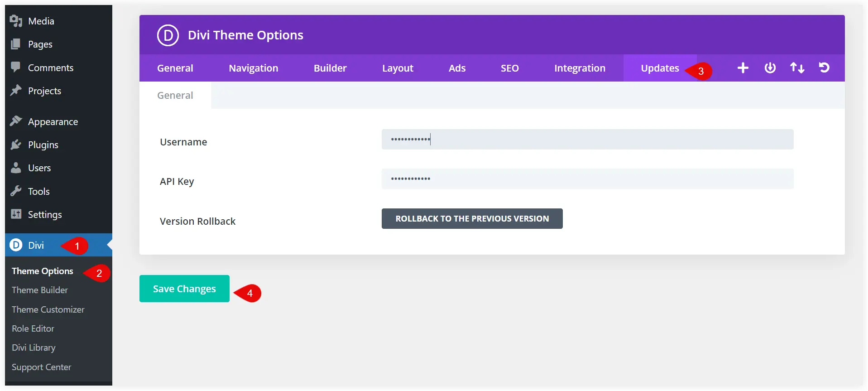Focus the Username input field

[x=587, y=139]
